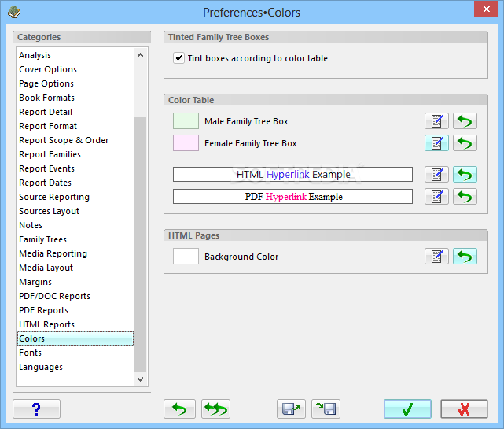Click the single green undo arrow at bottom
Image resolution: width=504 pixels, height=429 pixels.
(x=179, y=409)
